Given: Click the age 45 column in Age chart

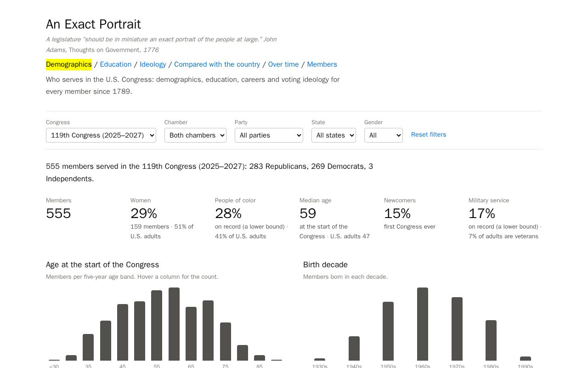Looking at the screenshot, I should [123, 333].
